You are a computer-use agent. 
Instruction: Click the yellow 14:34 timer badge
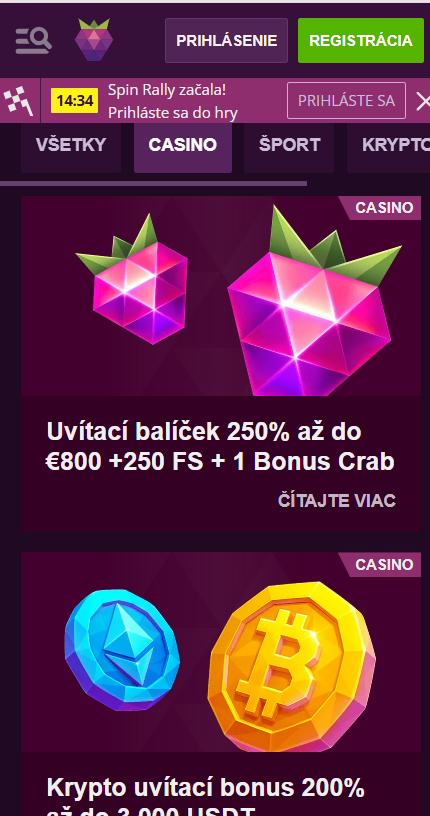[74, 101]
